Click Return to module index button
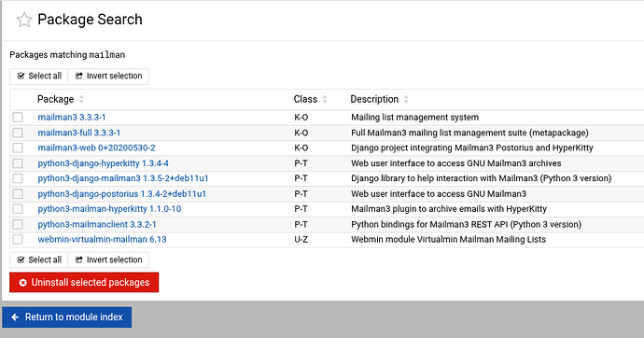The image size is (644, 338). click(67, 317)
